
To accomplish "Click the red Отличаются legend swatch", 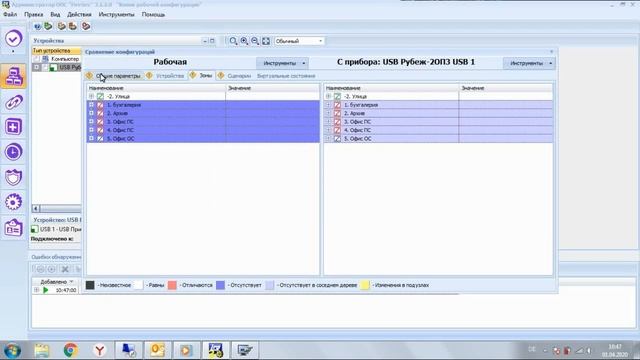I will pyautogui.click(x=172, y=285).
